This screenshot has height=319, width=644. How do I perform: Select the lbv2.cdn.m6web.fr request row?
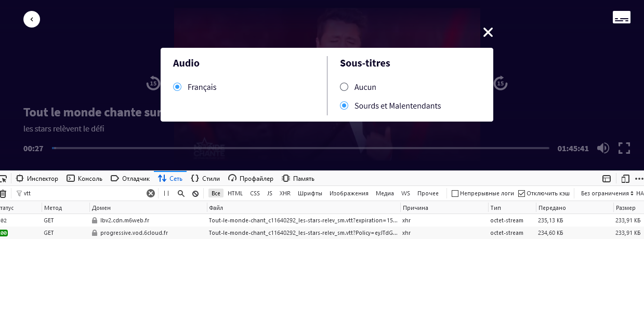point(322,220)
